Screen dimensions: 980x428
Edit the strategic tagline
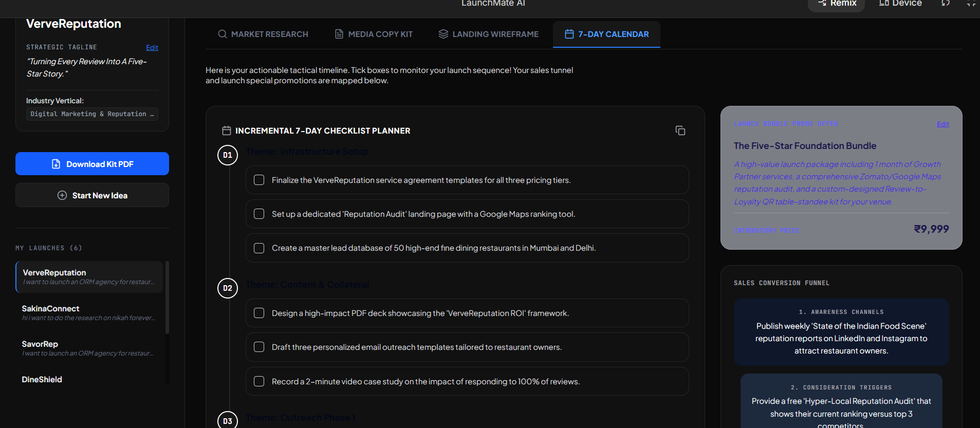coord(152,47)
